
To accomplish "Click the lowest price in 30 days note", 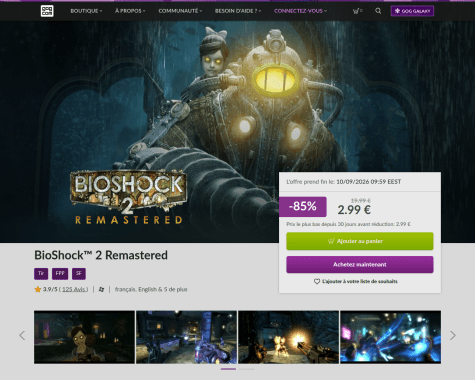I will pos(348,224).
